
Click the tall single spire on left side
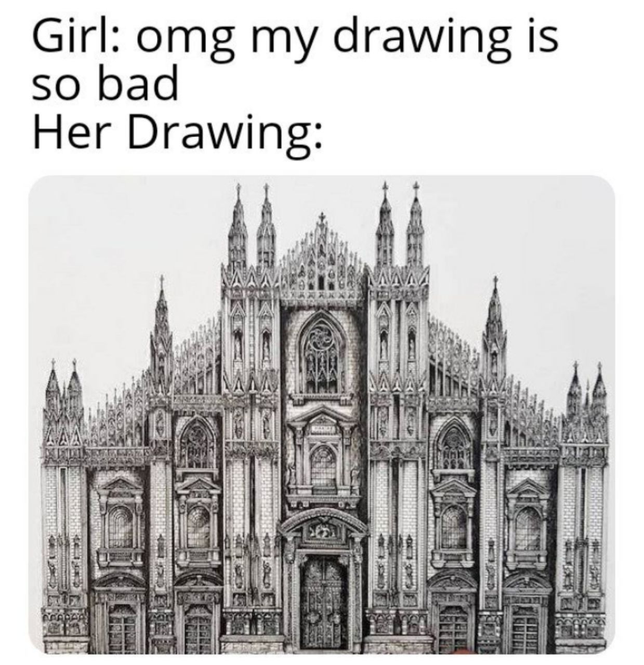point(162,332)
